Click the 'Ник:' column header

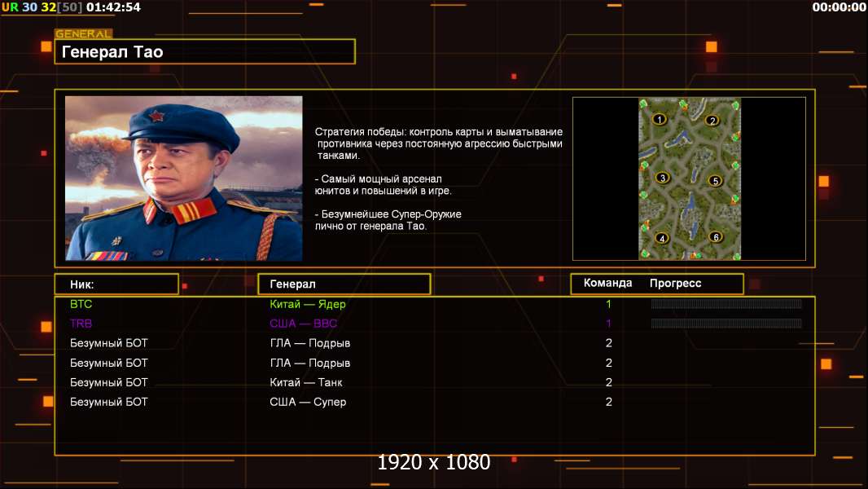pyautogui.click(x=116, y=284)
